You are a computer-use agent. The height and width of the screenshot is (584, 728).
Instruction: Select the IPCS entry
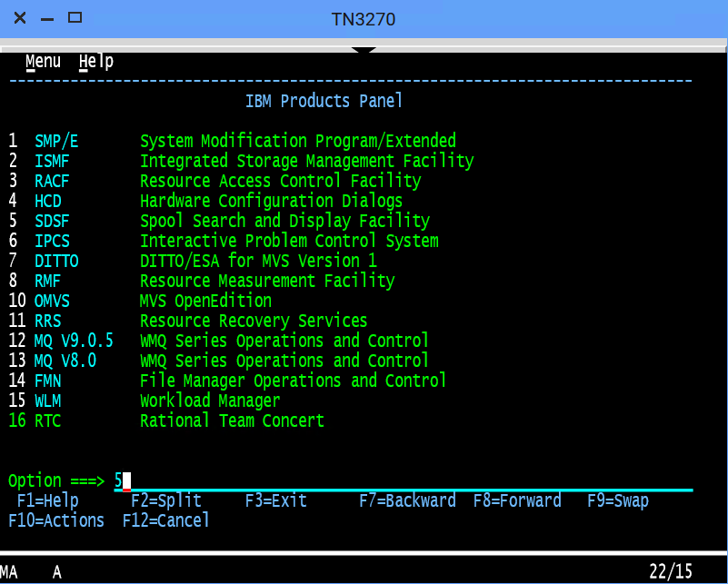(x=52, y=242)
